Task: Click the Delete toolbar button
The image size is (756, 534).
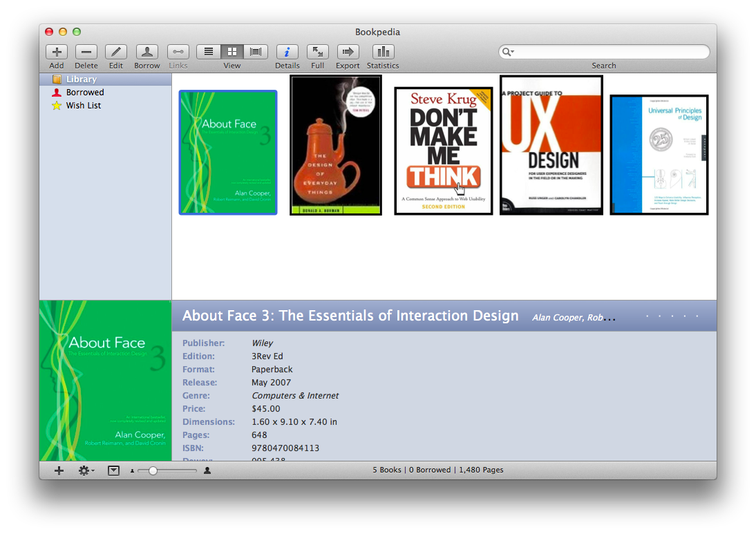Action: tap(86, 52)
